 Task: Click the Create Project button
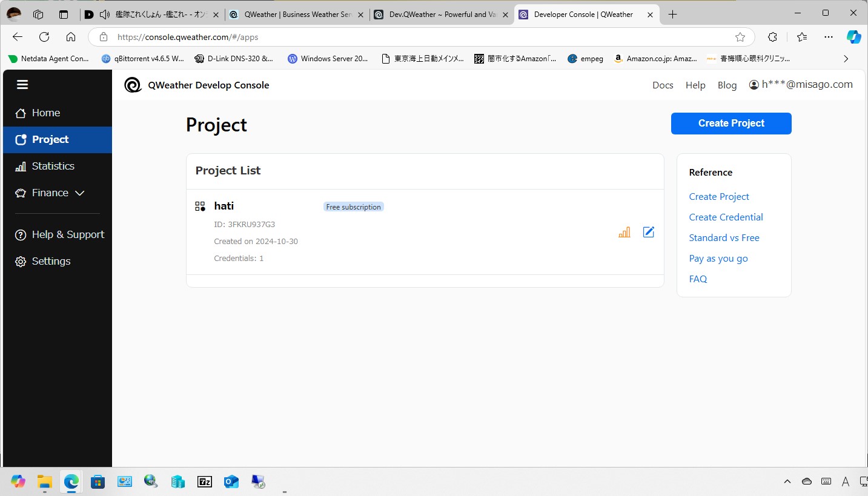(x=731, y=123)
